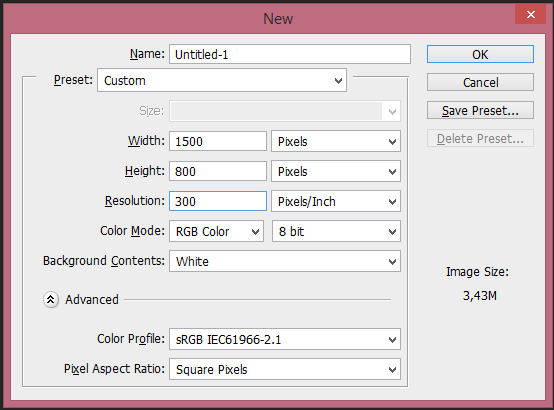
Task: Click the Color Mode label
Action: [132, 231]
